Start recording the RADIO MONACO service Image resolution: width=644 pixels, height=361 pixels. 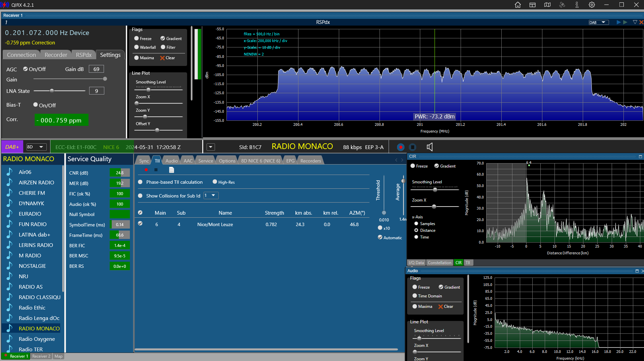(400, 147)
